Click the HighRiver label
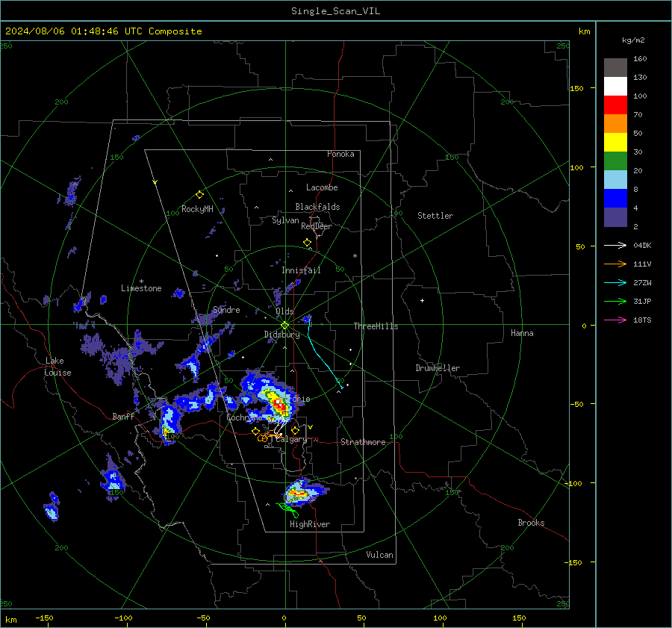The width and height of the screenshot is (672, 628). [x=310, y=525]
